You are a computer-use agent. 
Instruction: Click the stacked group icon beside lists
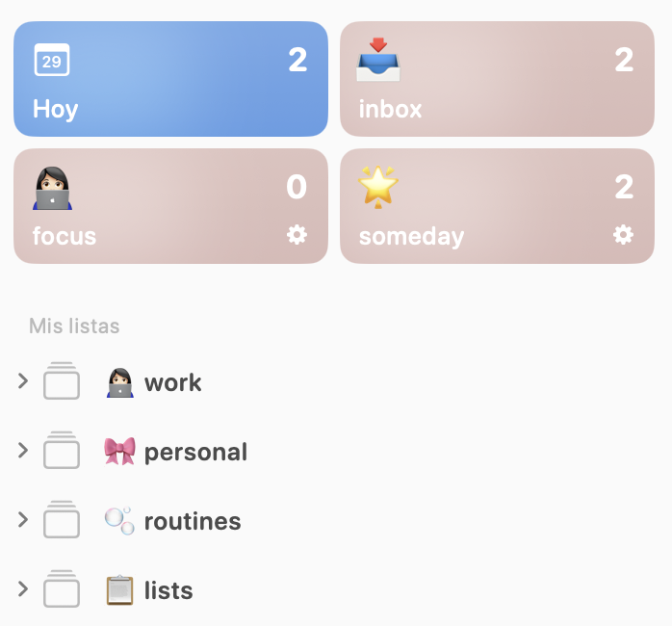62,589
